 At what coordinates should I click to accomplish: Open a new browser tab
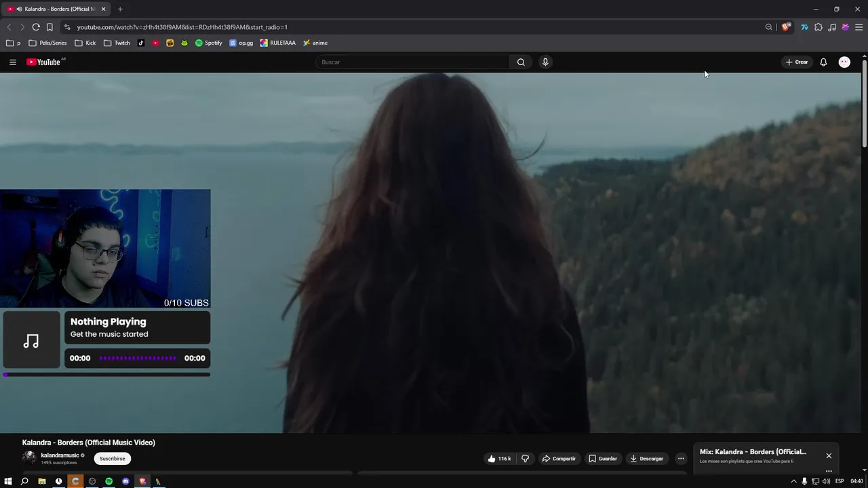120,9
